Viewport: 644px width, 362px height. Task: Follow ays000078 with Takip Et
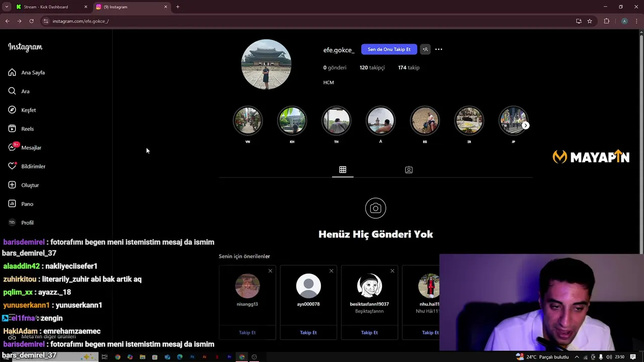(x=308, y=332)
